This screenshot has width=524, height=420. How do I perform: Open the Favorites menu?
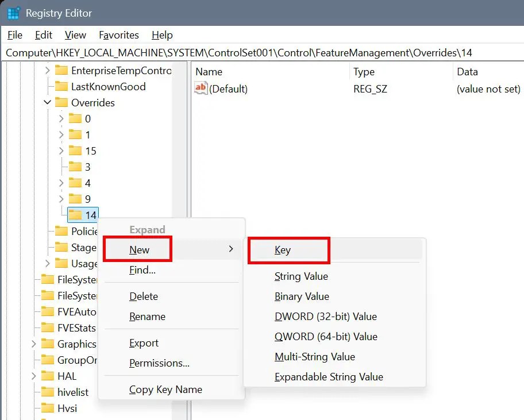pos(118,34)
